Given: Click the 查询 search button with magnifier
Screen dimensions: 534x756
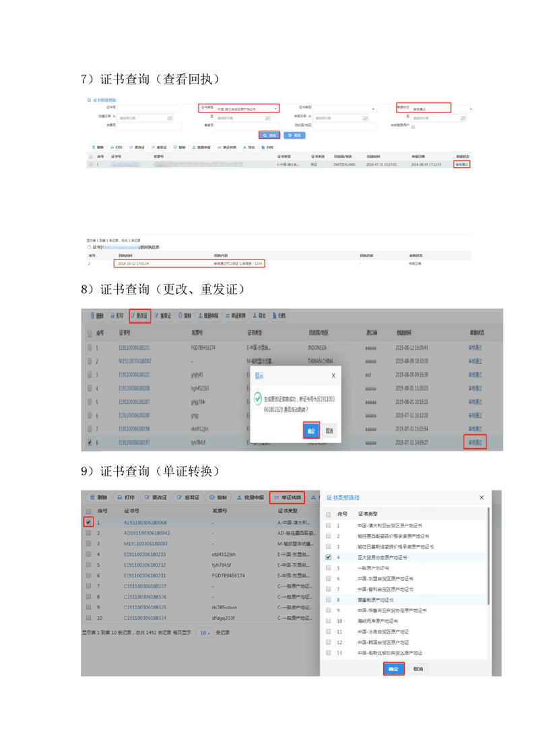Looking at the screenshot, I should (x=269, y=135).
